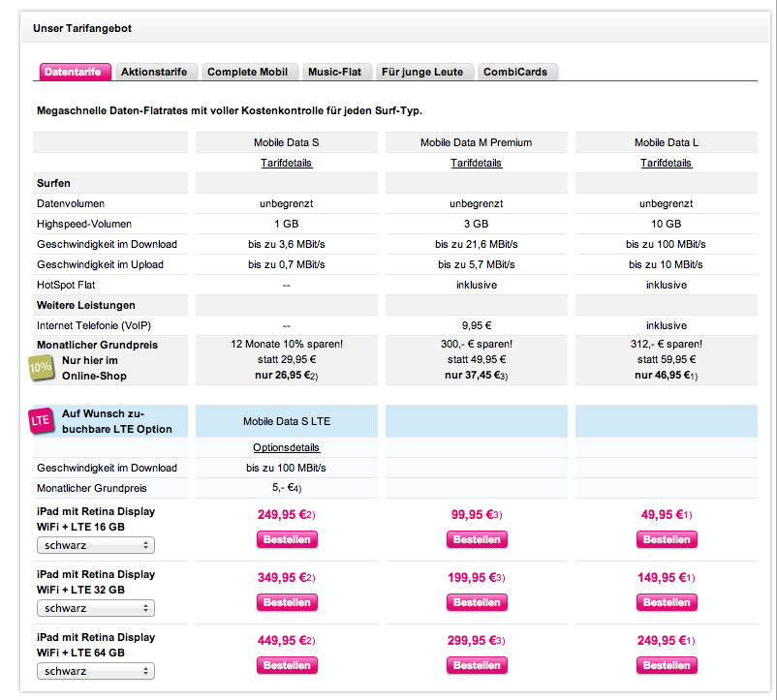View Tarifdetails for Mobile Data M Premium

click(x=476, y=163)
